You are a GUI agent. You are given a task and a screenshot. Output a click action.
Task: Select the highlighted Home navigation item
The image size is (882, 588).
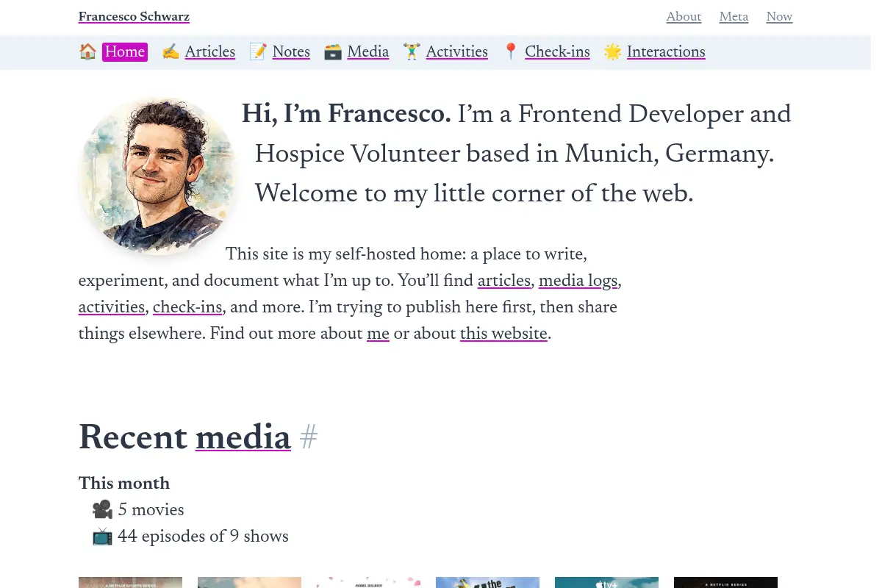point(125,52)
